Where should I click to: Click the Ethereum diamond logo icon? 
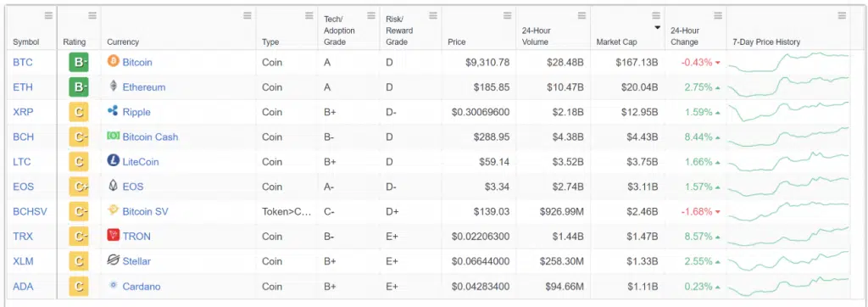(x=113, y=87)
